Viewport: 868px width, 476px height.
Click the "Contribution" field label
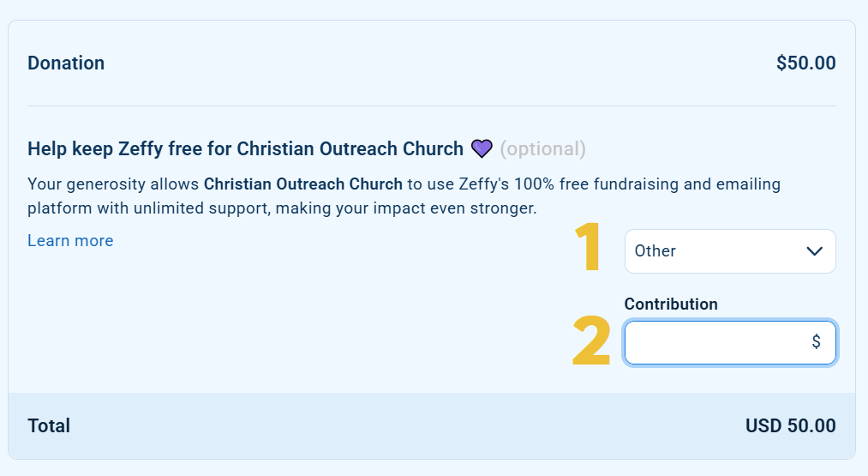tap(671, 304)
